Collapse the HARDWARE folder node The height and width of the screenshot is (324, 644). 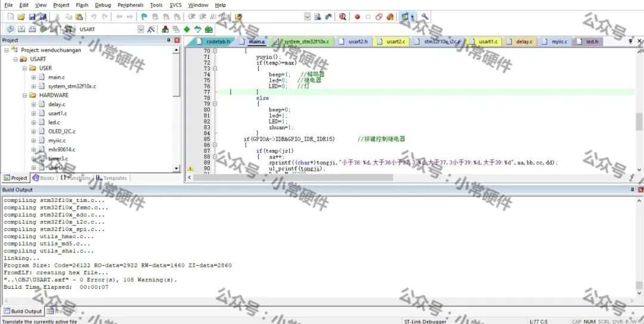tap(24, 95)
